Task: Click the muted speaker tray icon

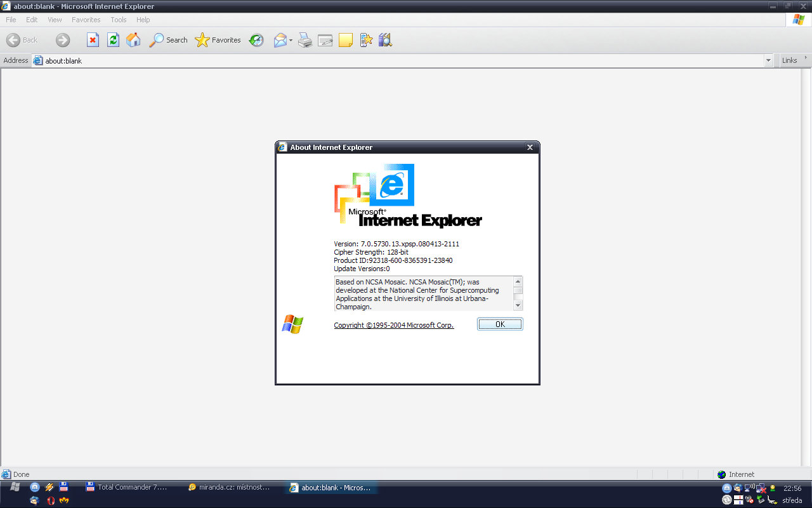Action: click(749, 500)
